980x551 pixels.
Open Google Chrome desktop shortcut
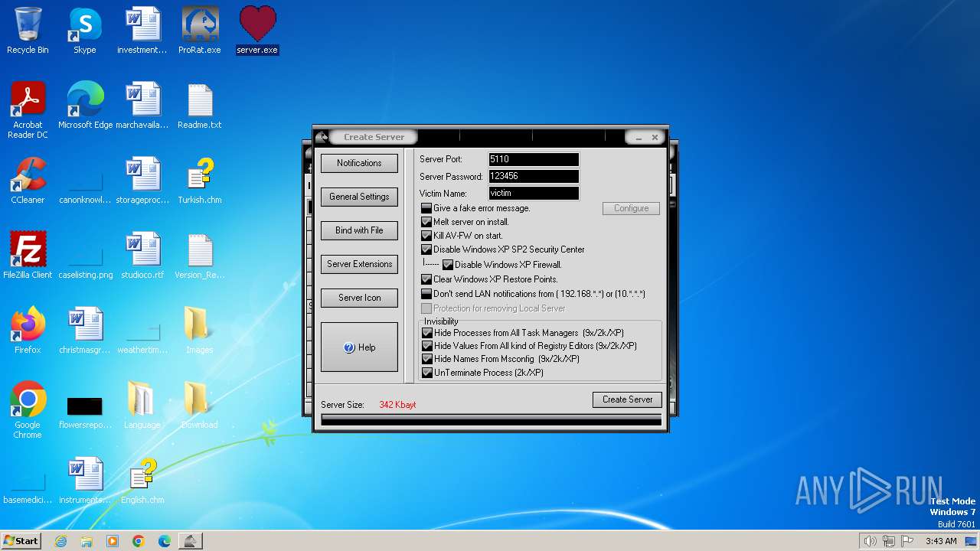coord(28,410)
